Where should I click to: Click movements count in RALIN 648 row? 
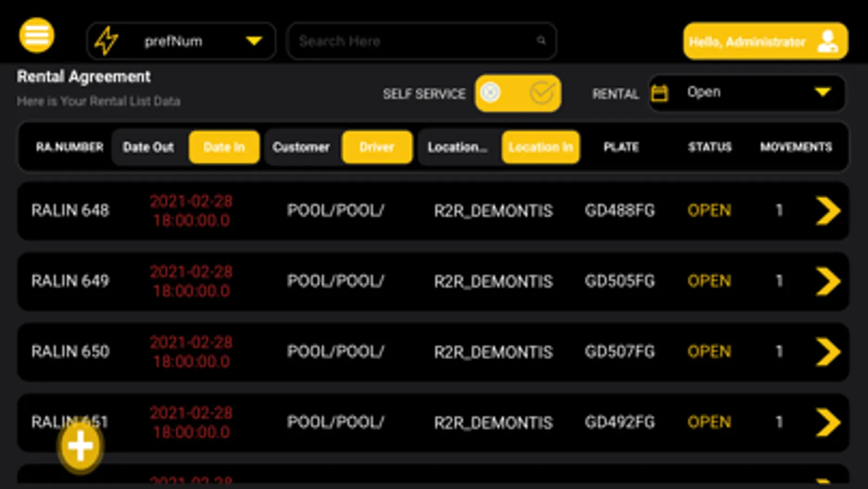(779, 211)
